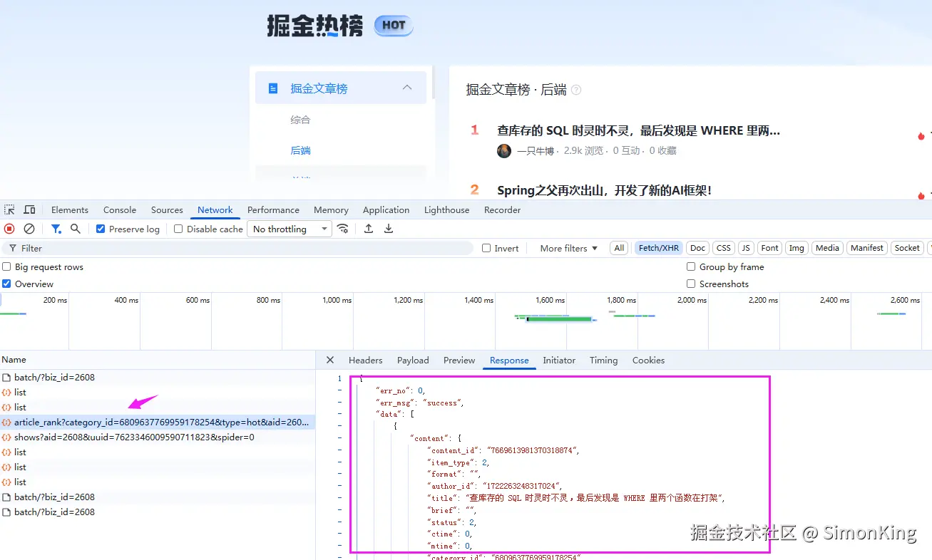The height and width of the screenshot is (560, 932).
Task: Click the help icon beside 掘金文章榜 · 后端
Action: [x=576, y=90]
